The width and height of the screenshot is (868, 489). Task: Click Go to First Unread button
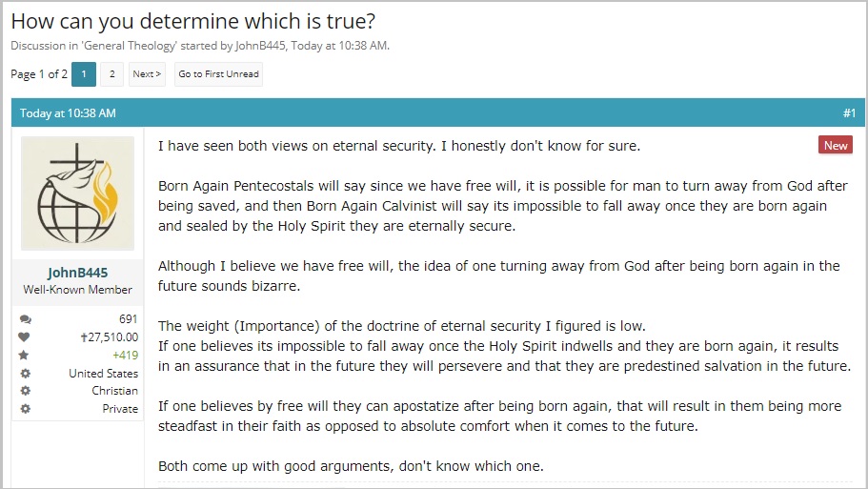(x=218, y=74)
